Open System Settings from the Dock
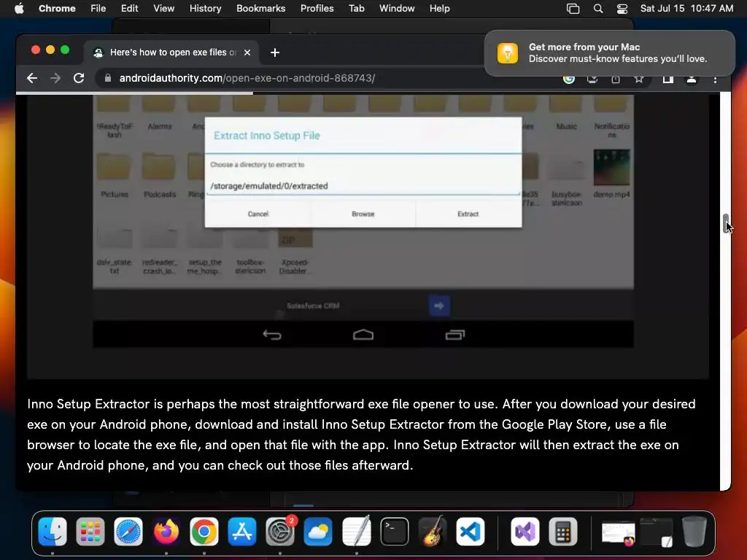This screenshot has width=747, height=560. [x=280, y=532]
